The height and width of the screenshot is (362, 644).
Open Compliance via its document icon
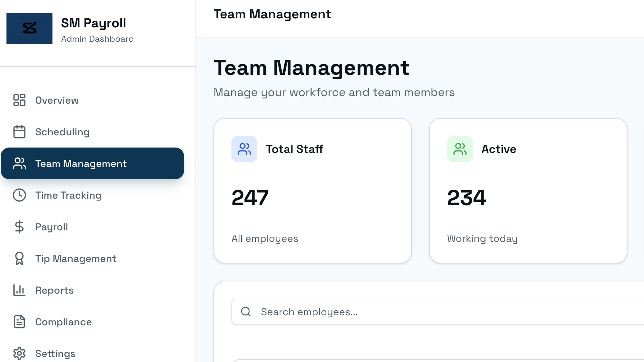click(19, 322)
